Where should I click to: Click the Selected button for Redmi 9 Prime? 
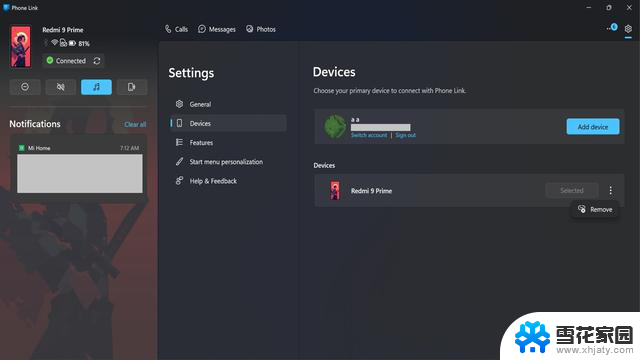pyautogui.click(x=572, y=190)
